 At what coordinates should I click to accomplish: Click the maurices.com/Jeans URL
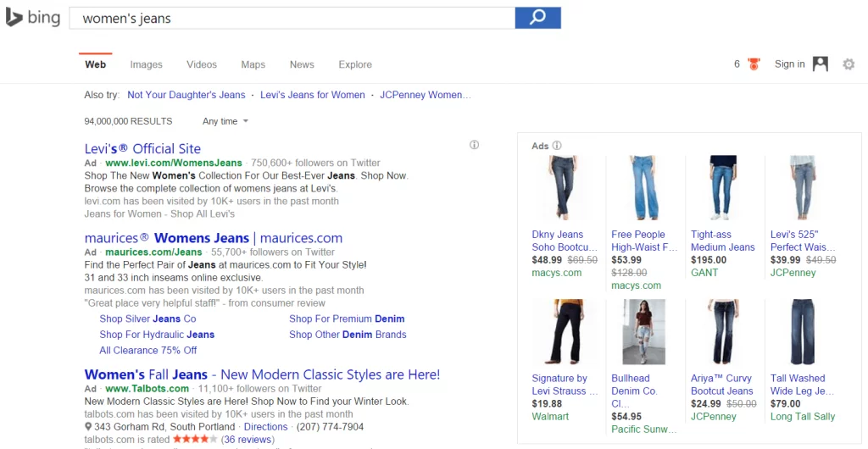(153, 252)
